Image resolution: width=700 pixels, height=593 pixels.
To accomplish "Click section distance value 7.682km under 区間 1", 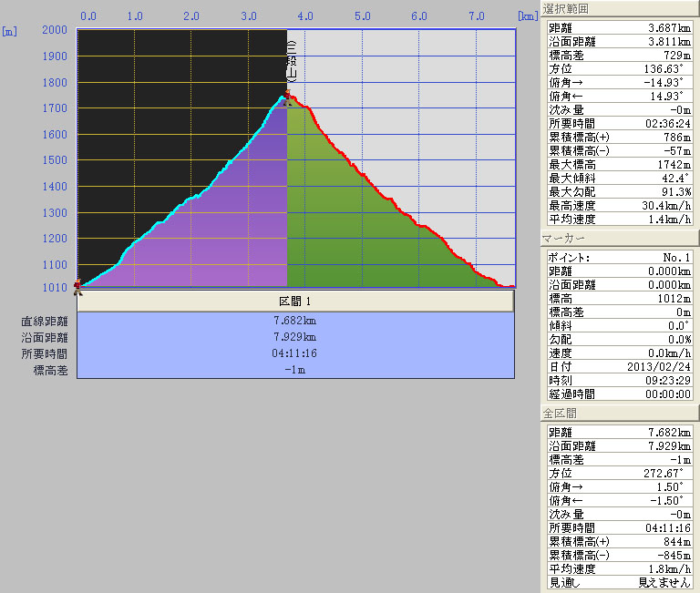I will click(294, 321).
